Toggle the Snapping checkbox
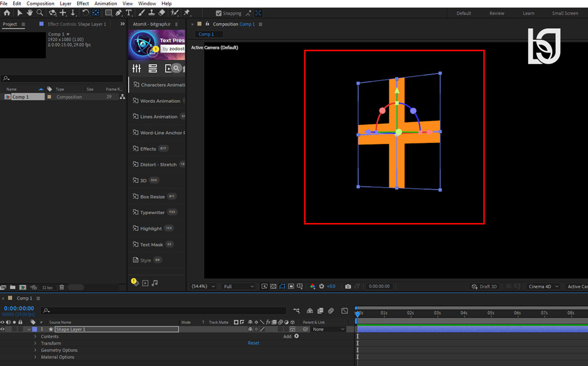Screen dimensions: 588x366 click(x=219, y=13)
